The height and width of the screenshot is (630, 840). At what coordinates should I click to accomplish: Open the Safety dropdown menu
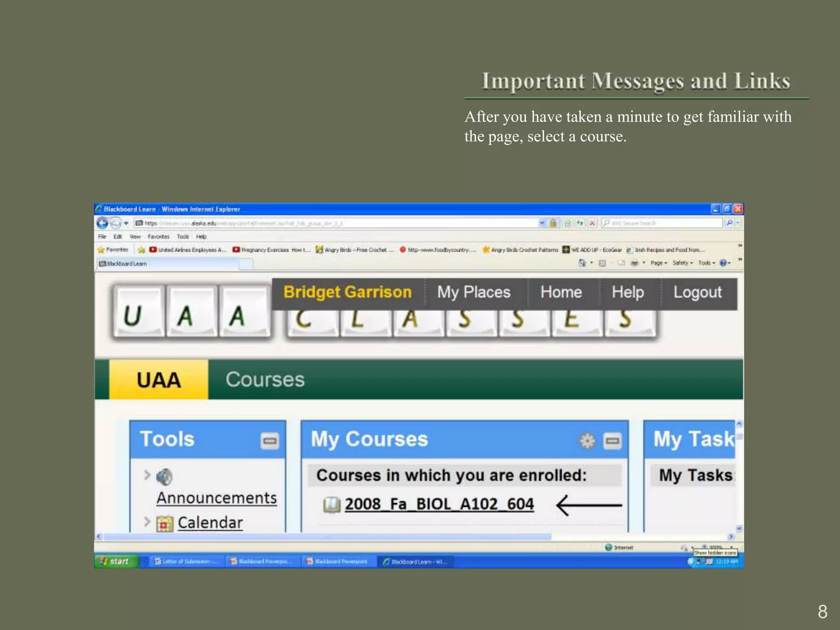(x=682, y=263)
